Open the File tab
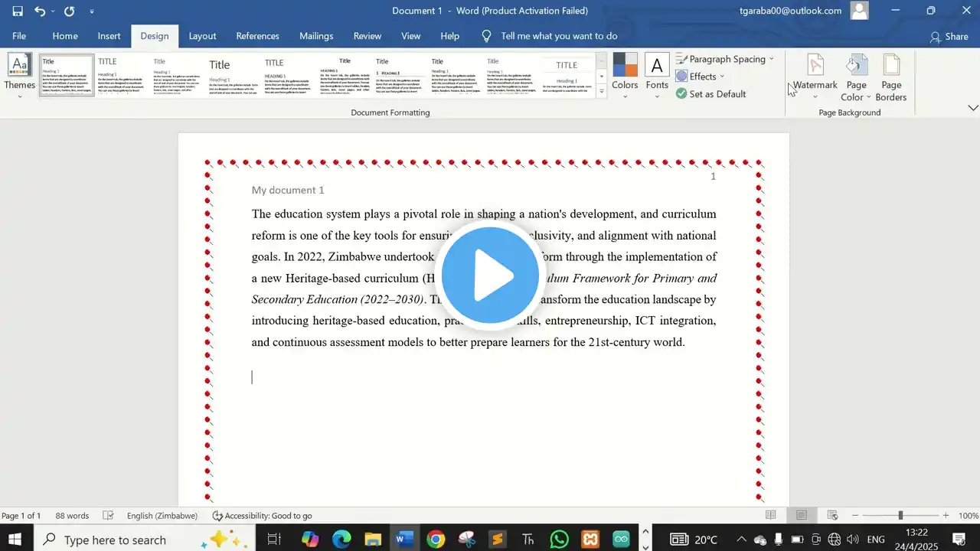980x551 pixels. (x=19, y=36)
